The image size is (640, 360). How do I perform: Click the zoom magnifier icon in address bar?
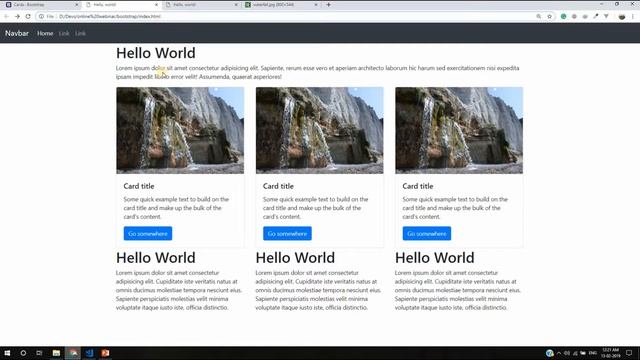click(539, 16)
